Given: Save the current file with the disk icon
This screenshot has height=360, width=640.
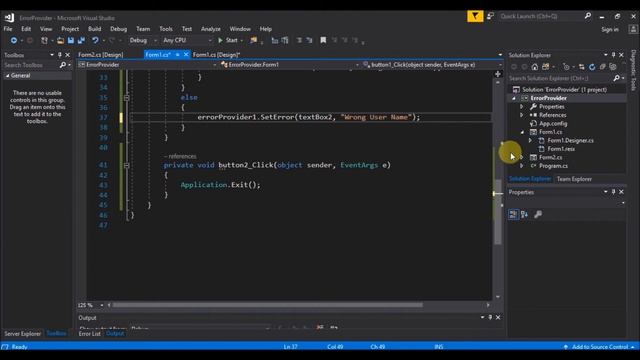Looking at the screenshot, I should [x=71, y=40].
